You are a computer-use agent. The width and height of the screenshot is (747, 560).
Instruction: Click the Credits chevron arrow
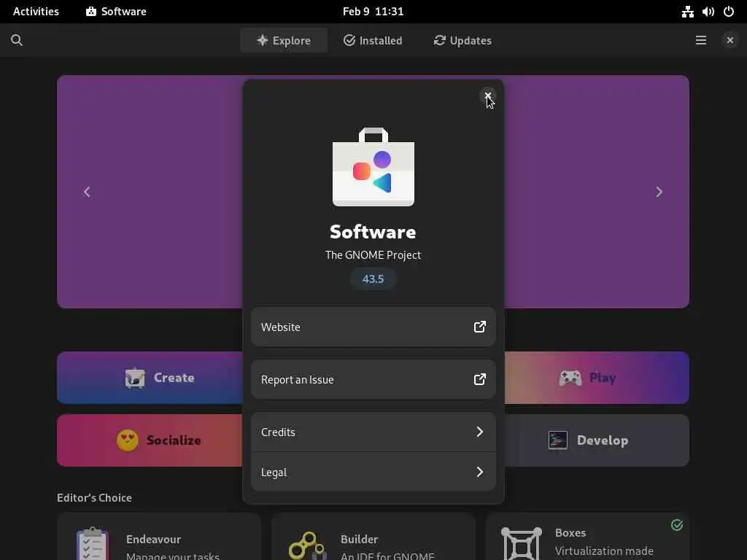480,432
